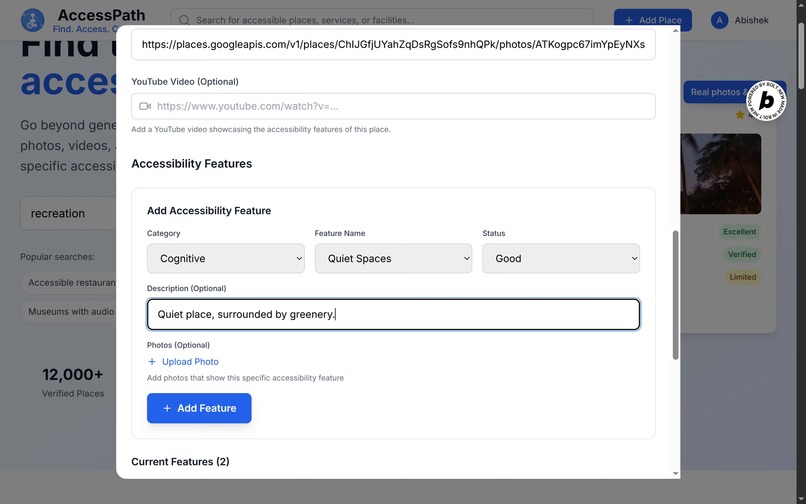Click the star rating icon on place card
Image resolution: width=806 pixels, height=504 pixels.
(x=740, y=114)
